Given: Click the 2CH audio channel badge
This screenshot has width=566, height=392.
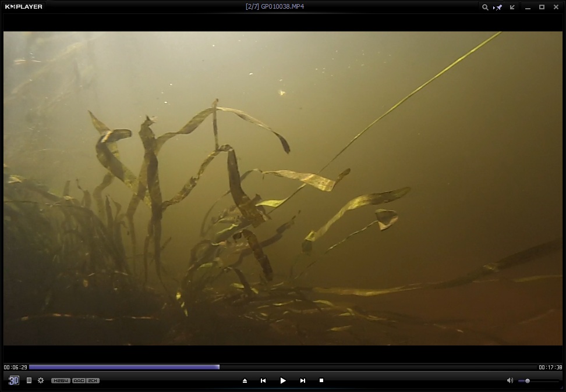Looking at the screenshot, I should tap(93, 381).
